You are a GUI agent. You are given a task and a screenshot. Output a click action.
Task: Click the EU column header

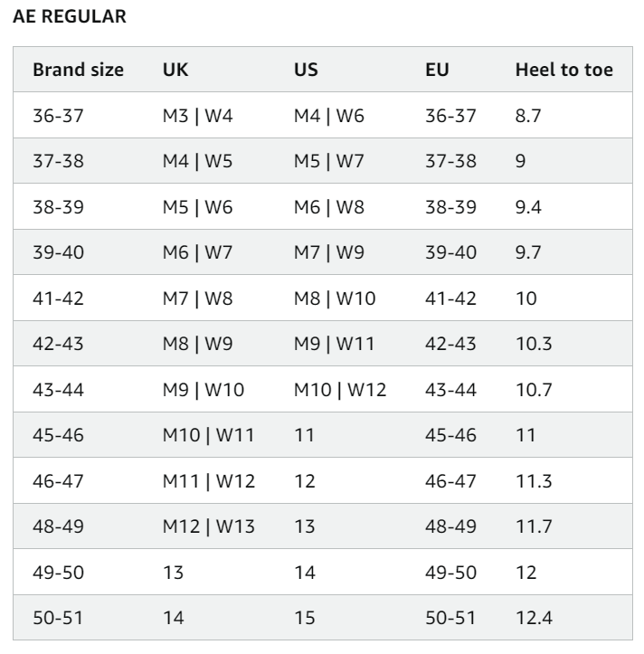point(437,70)
